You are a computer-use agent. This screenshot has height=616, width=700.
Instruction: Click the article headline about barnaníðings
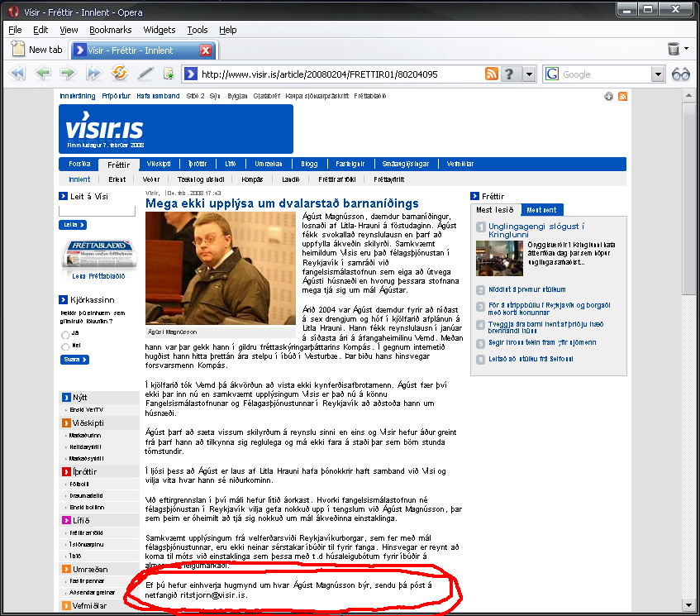[282, 203]
